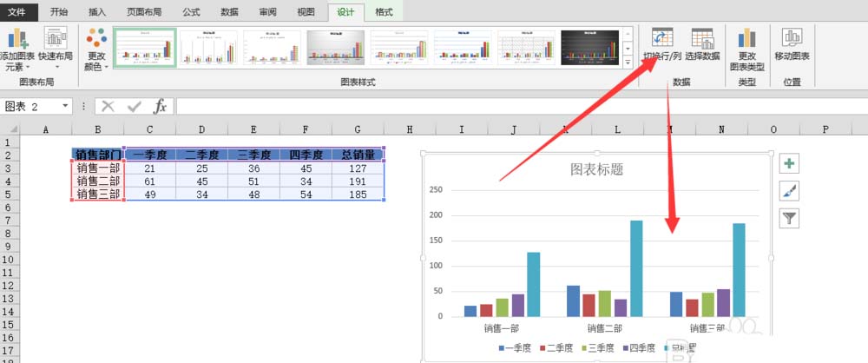
Task: Switch to the 公式 tab
Action: pos(192,11)
